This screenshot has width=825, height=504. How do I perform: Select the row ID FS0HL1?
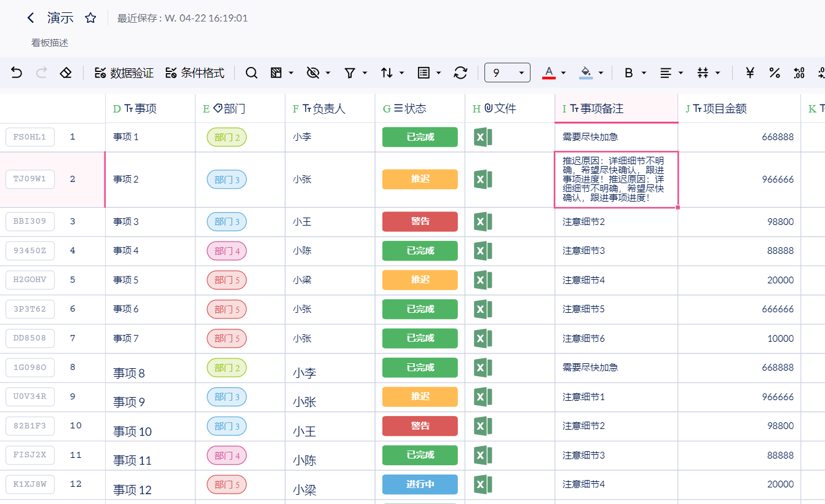(x=30, y=137)
